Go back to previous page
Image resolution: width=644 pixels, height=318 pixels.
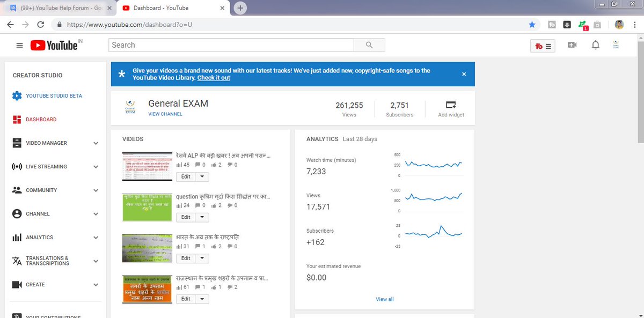tap(11, 25)
